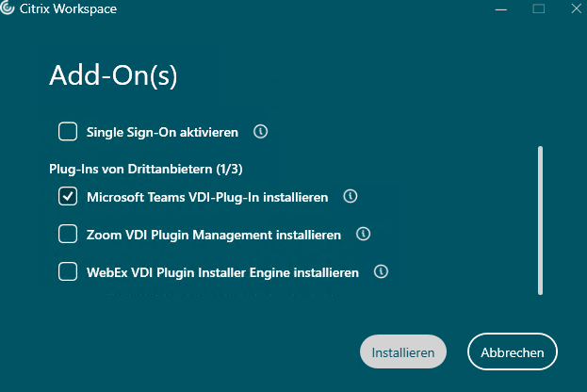This screenshot has width=587, height=392.
Task: Maximize the Citrix Workspace window
Action: (x=539, y=8)
